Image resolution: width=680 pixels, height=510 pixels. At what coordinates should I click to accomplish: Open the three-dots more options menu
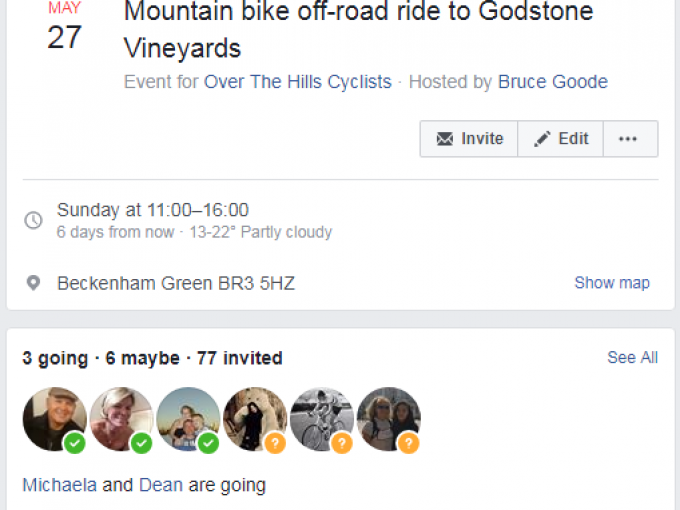tap(628, 139)
